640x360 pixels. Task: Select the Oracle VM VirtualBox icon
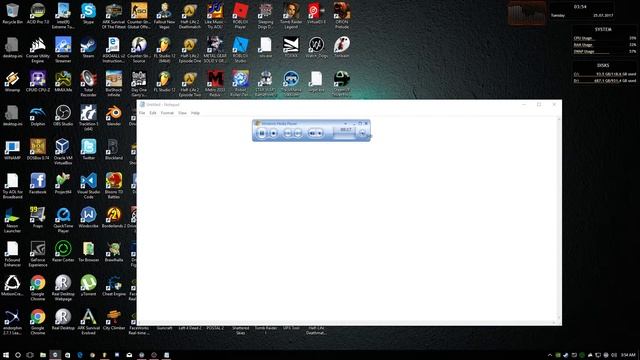point(63,152)
